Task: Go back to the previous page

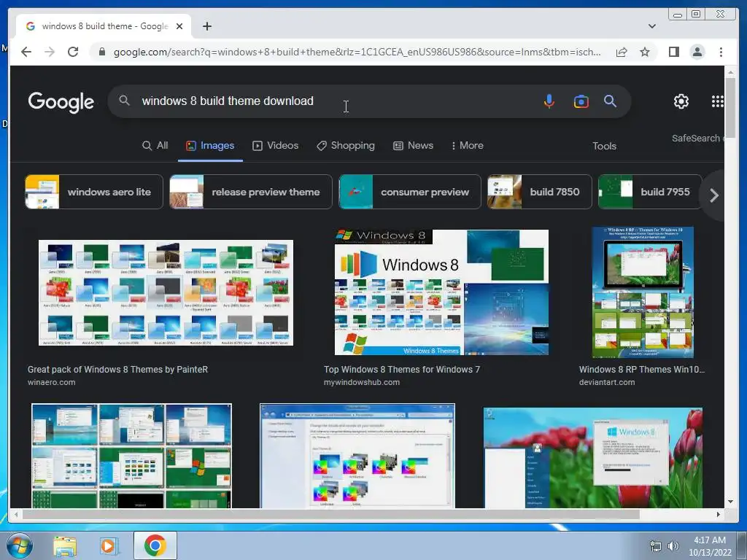Action: click(x=26, y=52)
